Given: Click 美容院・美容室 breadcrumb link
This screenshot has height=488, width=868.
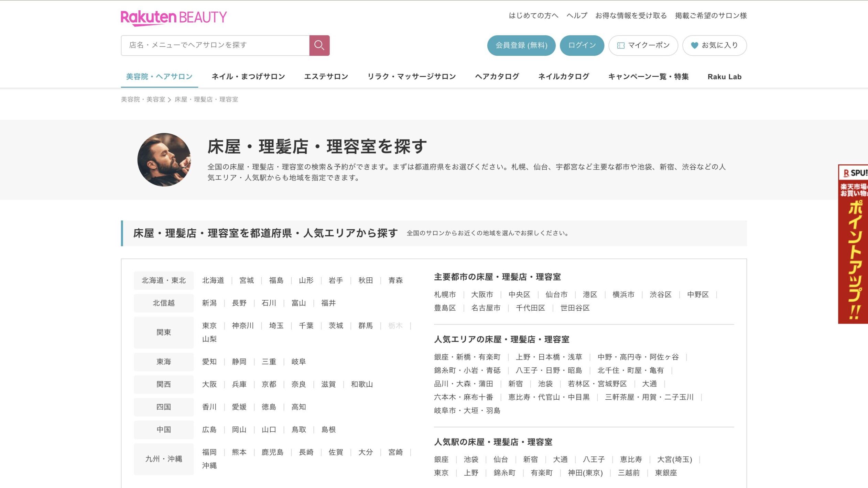Looking at the screenshot, I should (x=143, y=100).
